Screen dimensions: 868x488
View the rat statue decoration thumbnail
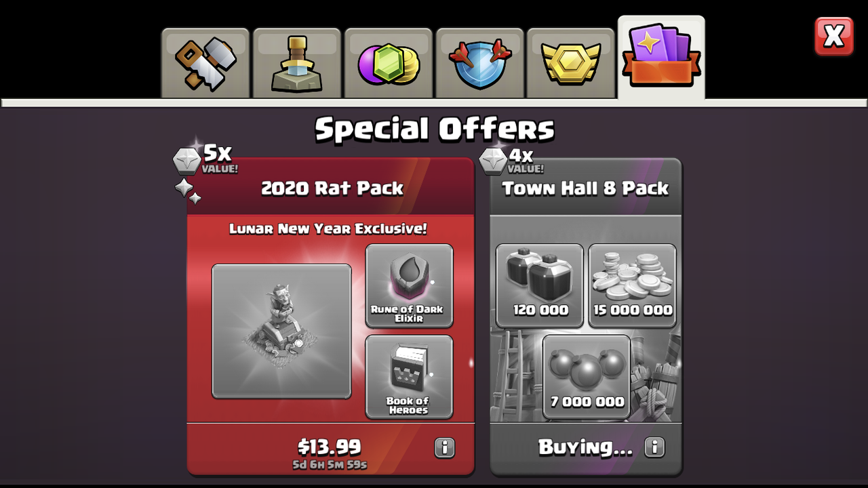(281, 331)
